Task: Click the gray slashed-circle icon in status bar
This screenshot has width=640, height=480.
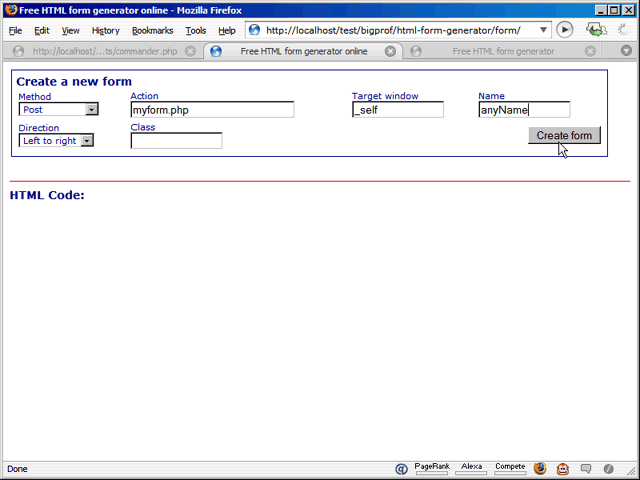Action: click(609, 469)
